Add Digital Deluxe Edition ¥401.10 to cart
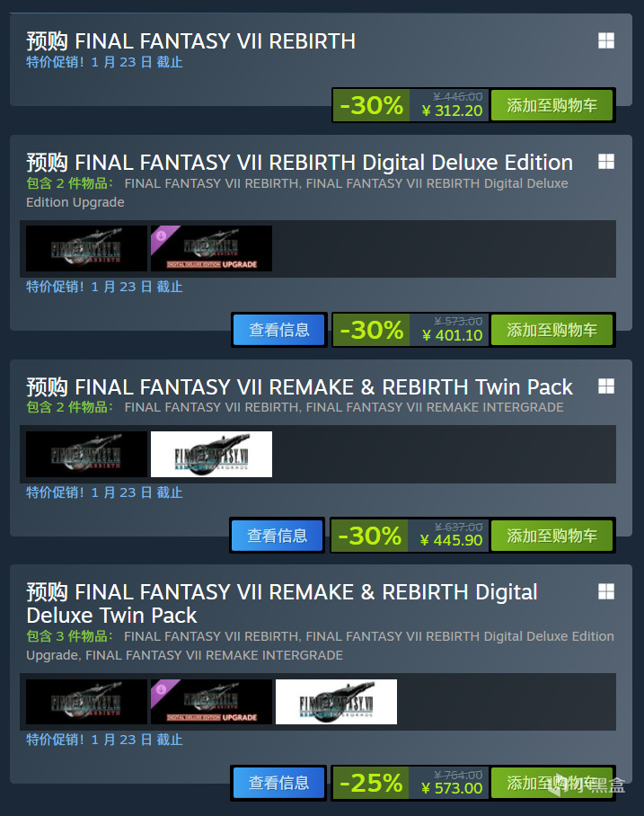Screen dimensions: 644x816 point(551,330)
